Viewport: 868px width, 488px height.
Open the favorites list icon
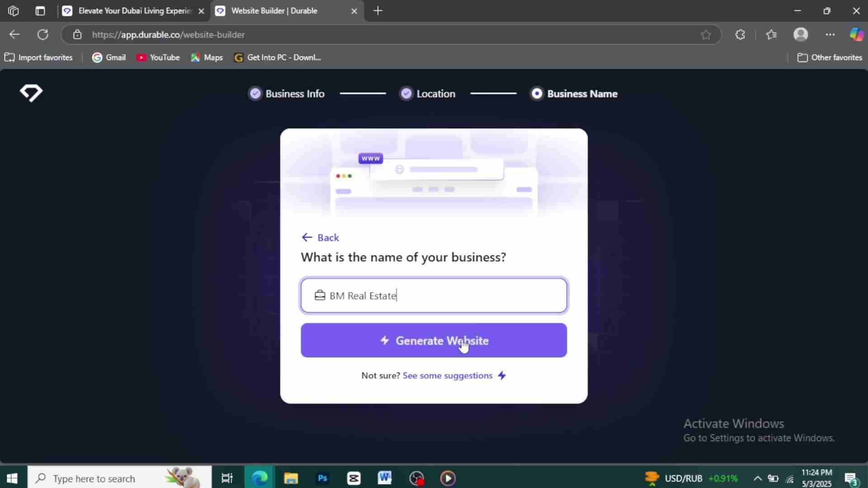coord(771,35)
